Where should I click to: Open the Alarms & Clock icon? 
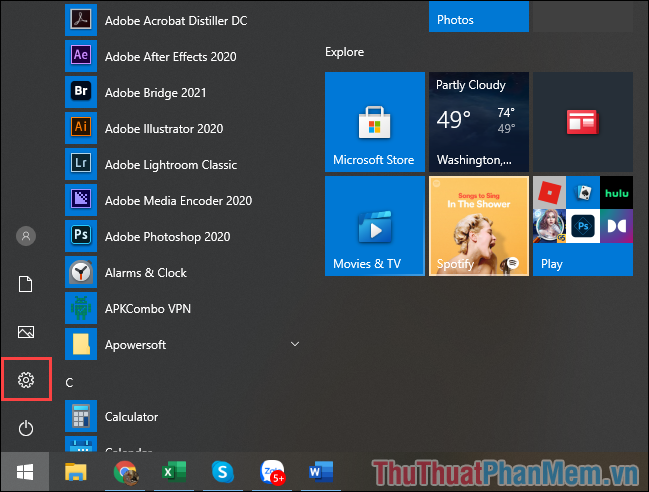(81, 272)
